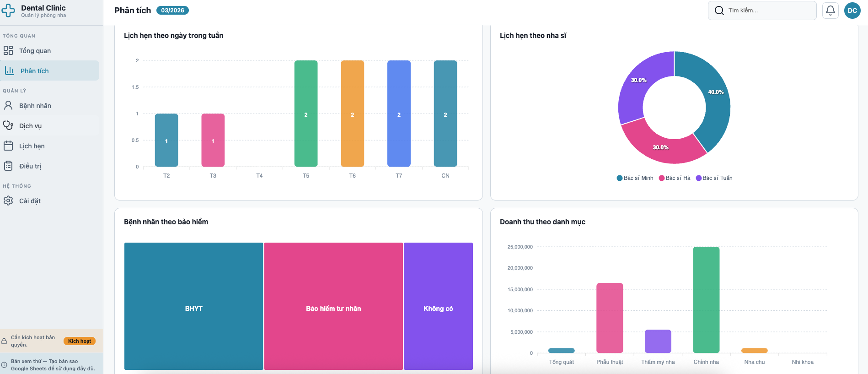
Task: Click the Tạo bản sao notice text
Action: tap(53, 365)
